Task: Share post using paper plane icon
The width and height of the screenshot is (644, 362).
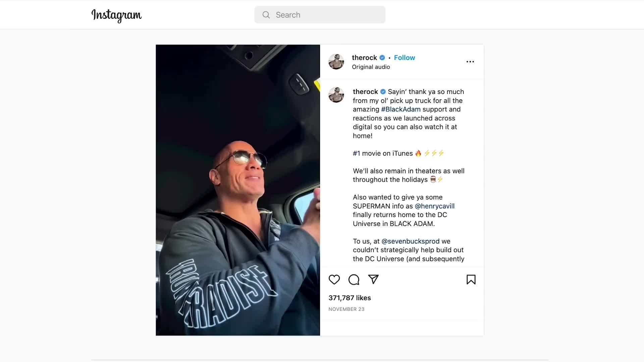Action: point(373,279)
